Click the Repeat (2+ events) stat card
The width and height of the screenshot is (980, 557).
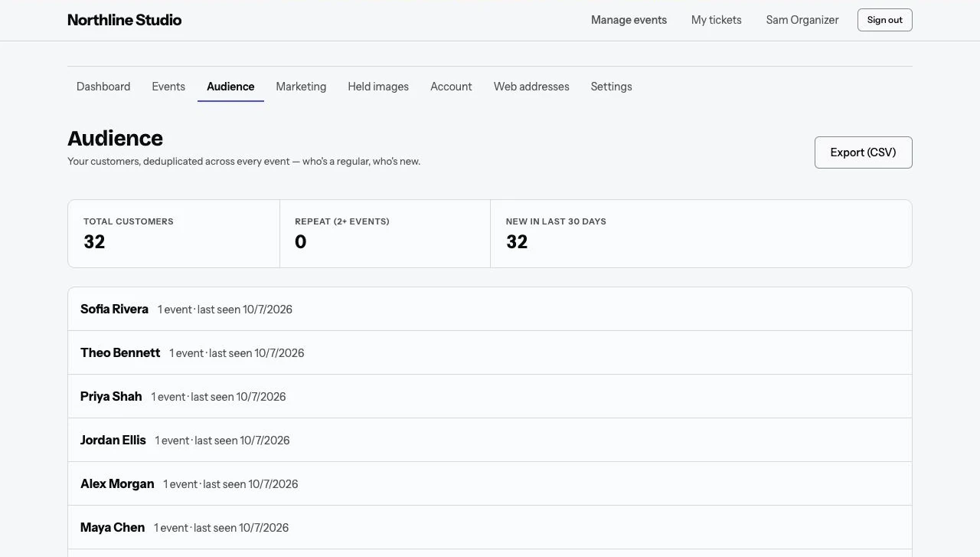tap(385, 234)
